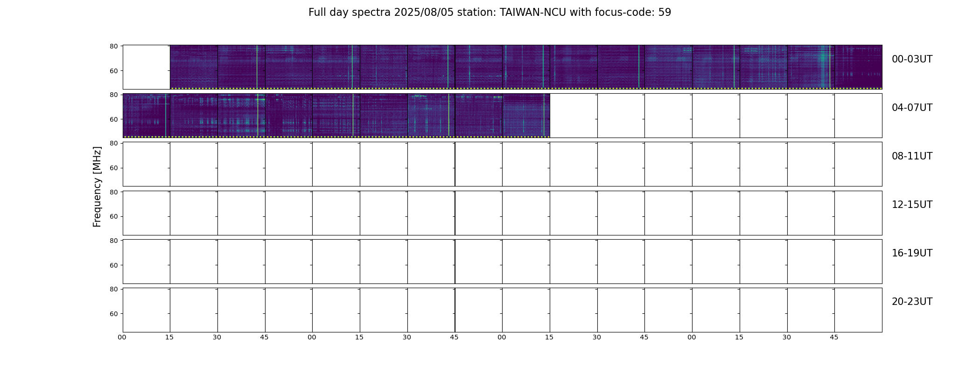Image resolution: width=980 pixels, height=373 pixels.
Task: Select the 80 MHz tick of the 12-15UT row
Action: [x=113, y=192]
